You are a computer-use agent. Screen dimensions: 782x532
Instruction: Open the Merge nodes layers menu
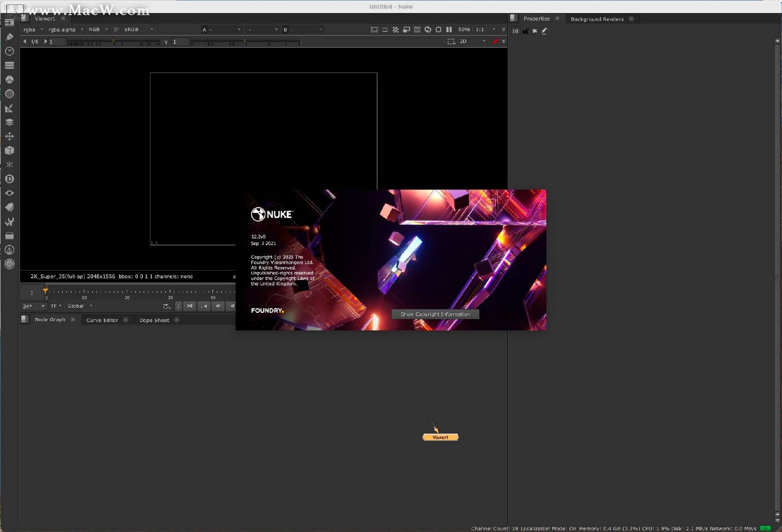9,122
